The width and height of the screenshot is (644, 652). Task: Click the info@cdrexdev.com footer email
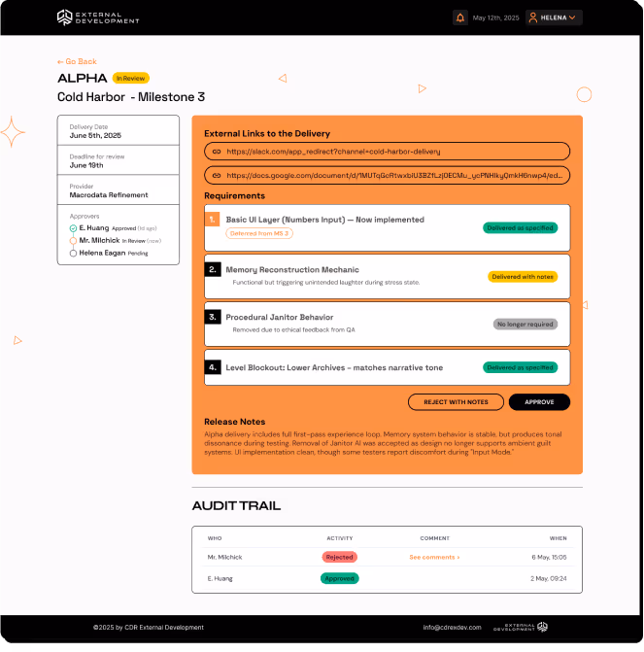click(453, 628)
